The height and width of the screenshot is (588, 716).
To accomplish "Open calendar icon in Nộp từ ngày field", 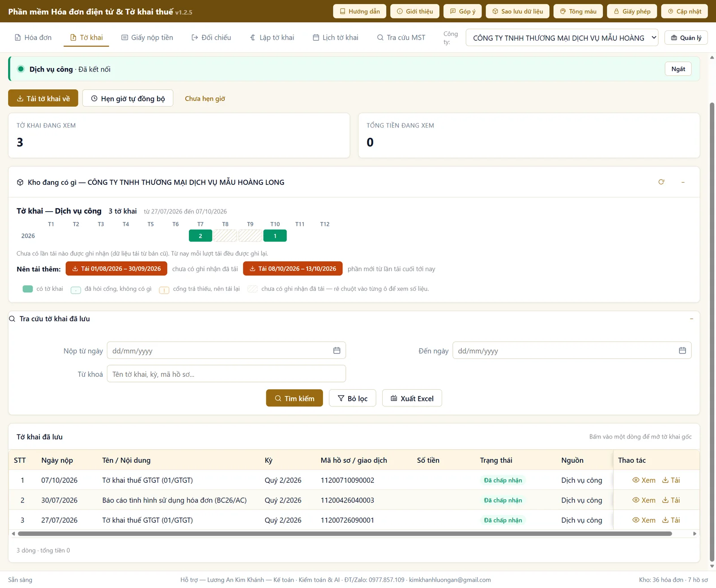I will [337, 351].
